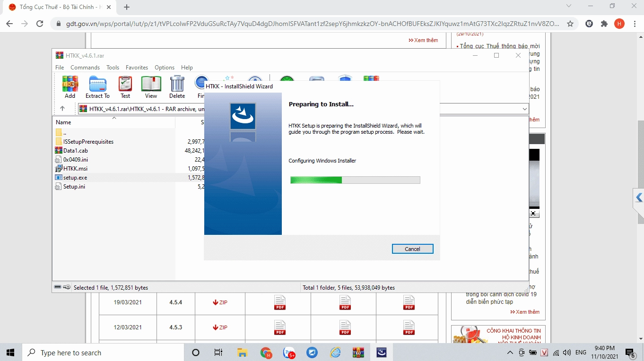This screenshot has width=644, height=361.
Task: Open the notification center icon
Action: [x=630, y=352]
